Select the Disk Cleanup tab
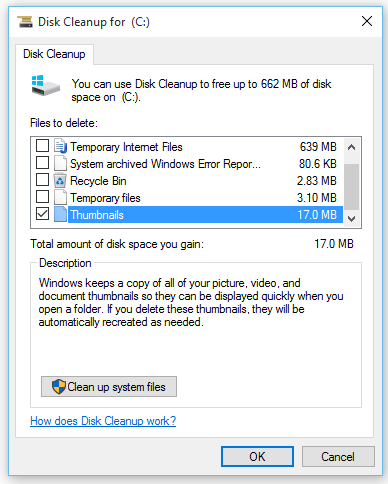 [54, 54]
